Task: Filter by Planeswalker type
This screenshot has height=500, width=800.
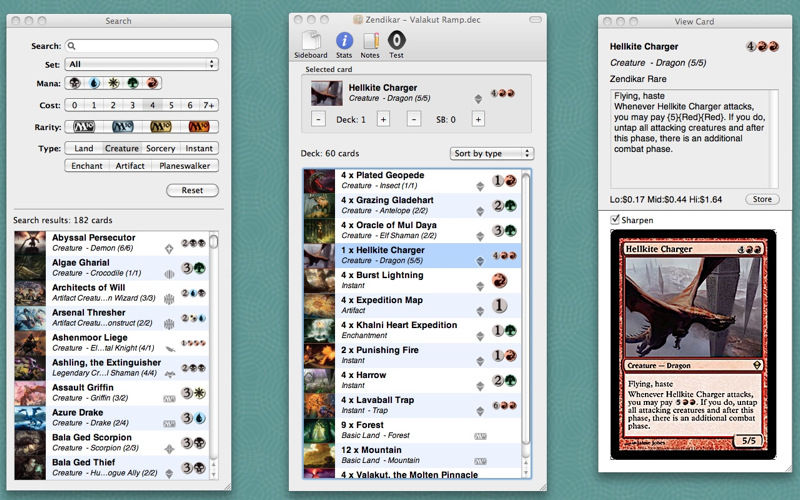Action: pyautogui.click(x=185, y=166)
